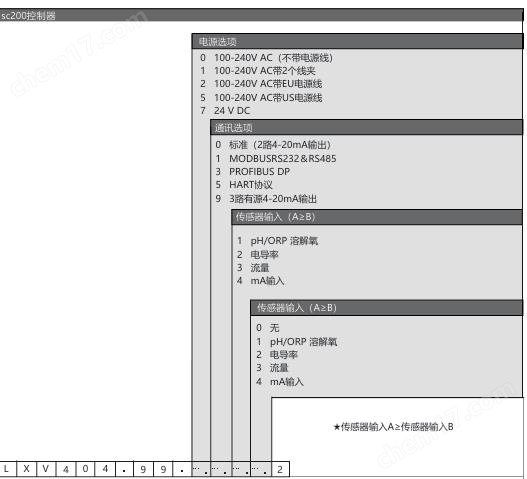Click the model code cell containing V
527x479 pixels.
(x=46, y=469)
